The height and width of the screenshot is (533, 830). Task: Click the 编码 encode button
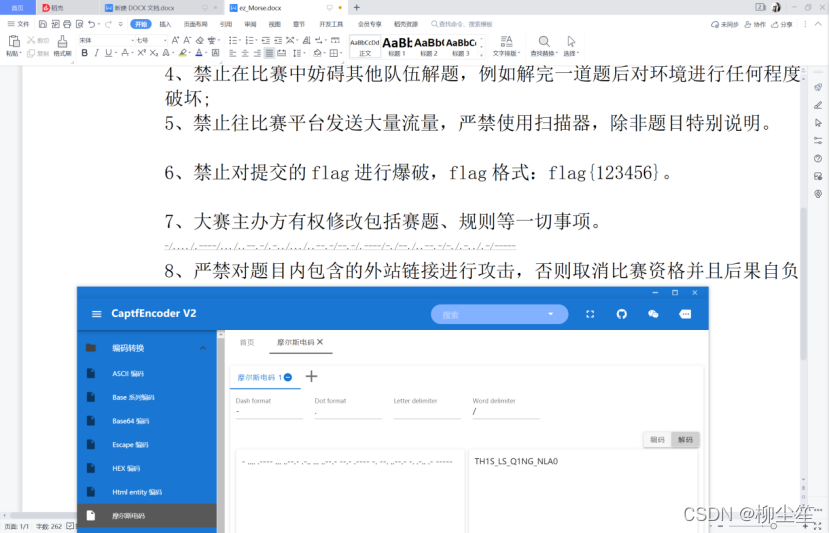coord(657,439)
